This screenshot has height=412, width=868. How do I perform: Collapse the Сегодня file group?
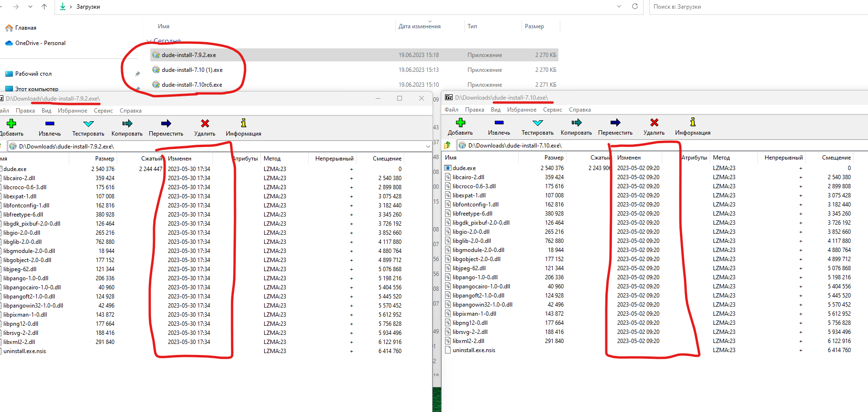pyautogui.click(x=149, y=41)
